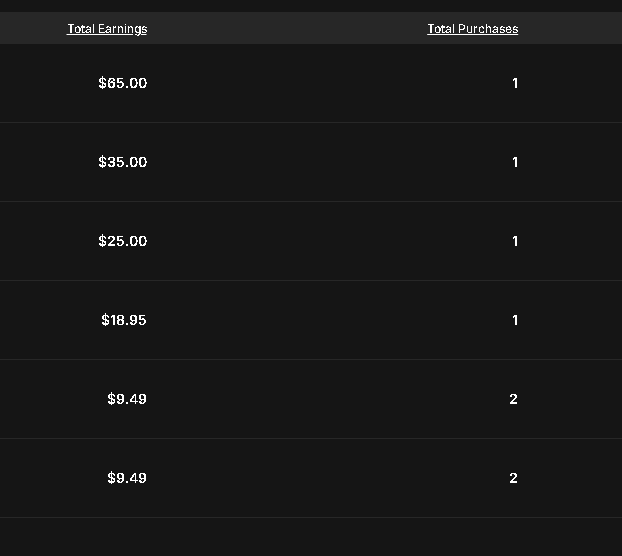
Task: Select the upper row earning $9.49
Action: (310, 399)
